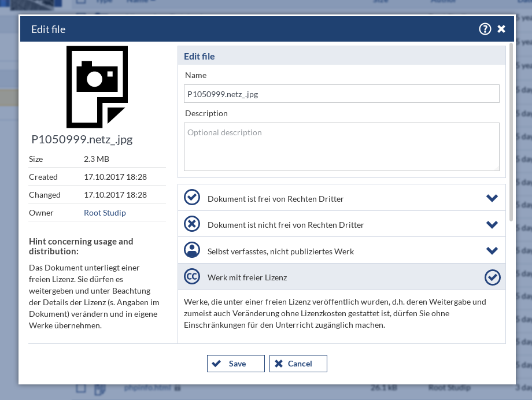The height and width of the screenshot is (400, 532).
Task: Click into the Name input field
Action: 341,94
